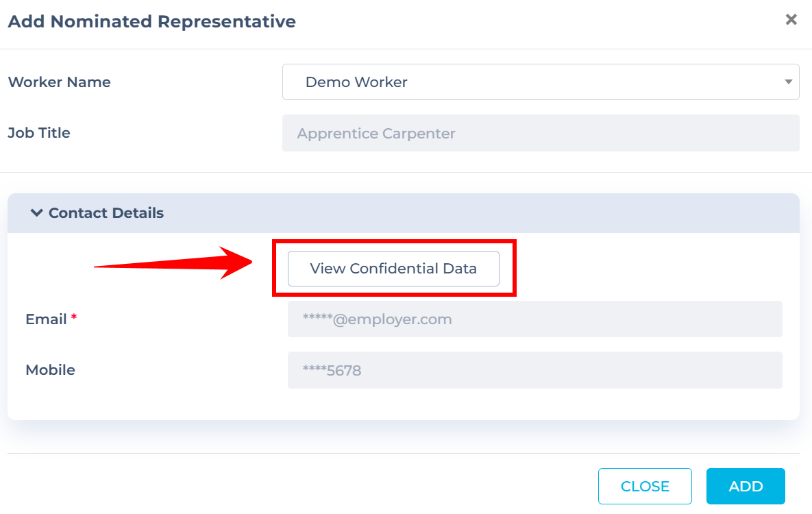Viewport: 812px width, 514px height.
Task: Click the Mobile field label
Action: click(50, 370)
